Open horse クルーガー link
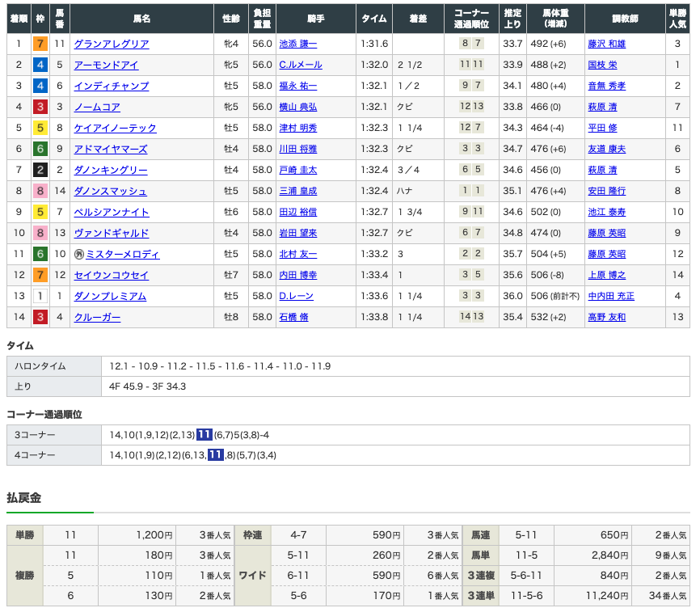 click(97, 317)
